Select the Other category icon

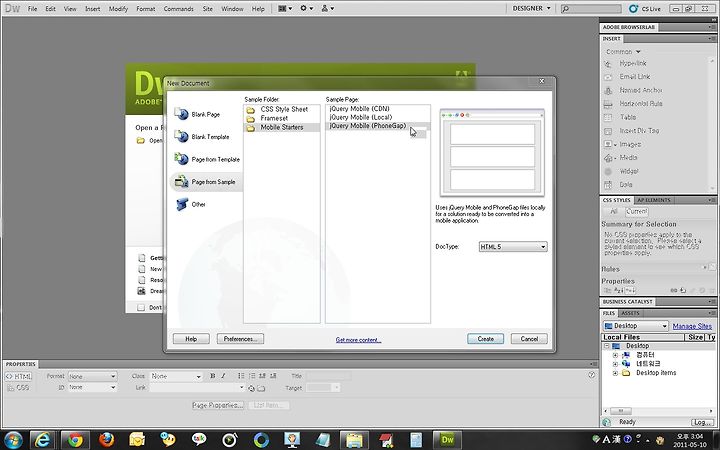point(182,204)
